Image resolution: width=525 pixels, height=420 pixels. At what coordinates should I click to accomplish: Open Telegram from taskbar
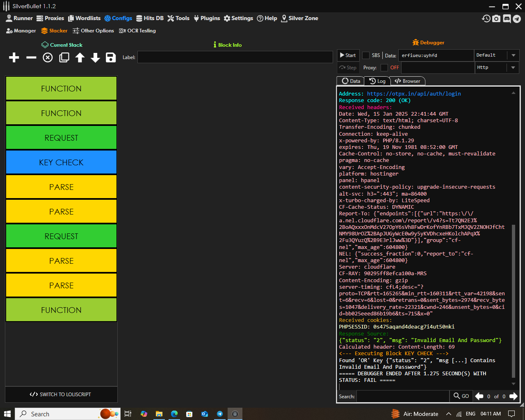220,414
